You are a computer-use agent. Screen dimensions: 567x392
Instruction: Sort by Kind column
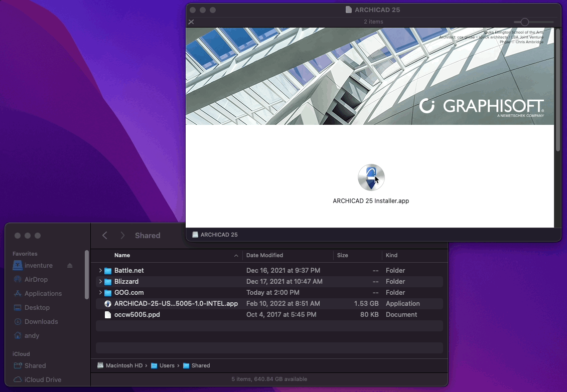pyautogui.click(x=391, y=255)
